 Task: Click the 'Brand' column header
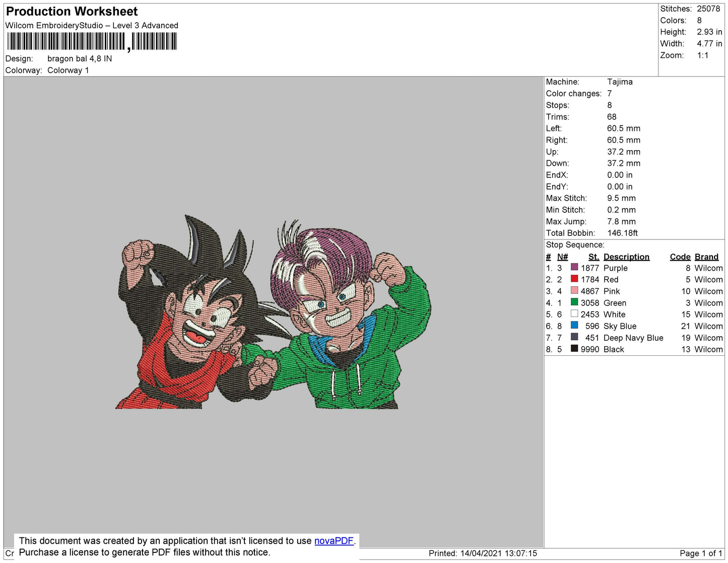(706, 257)
